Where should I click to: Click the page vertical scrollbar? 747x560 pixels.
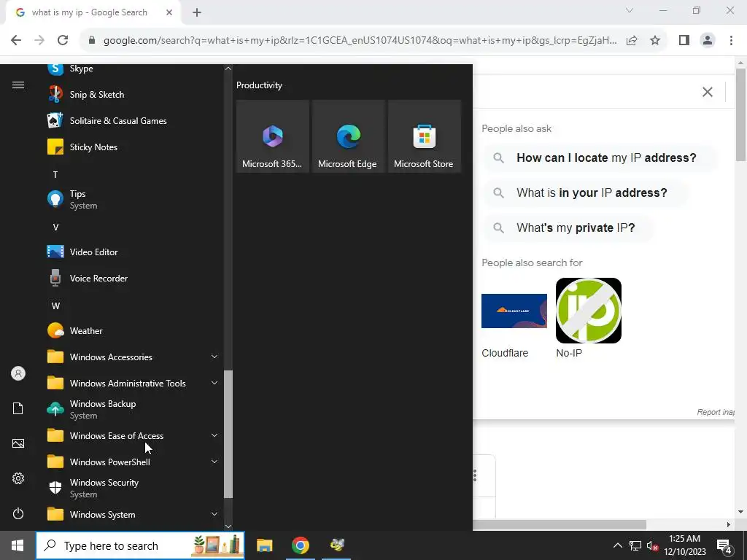(x=740, y=114)
